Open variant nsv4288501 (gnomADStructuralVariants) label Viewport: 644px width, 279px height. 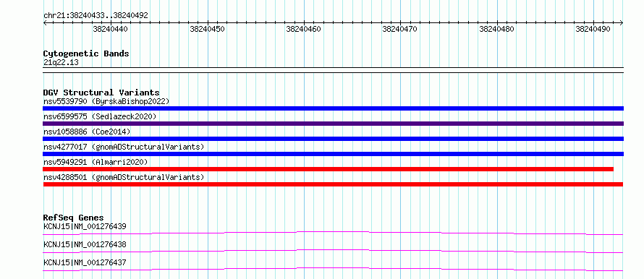pyautogui.click(x=124, y=177)
